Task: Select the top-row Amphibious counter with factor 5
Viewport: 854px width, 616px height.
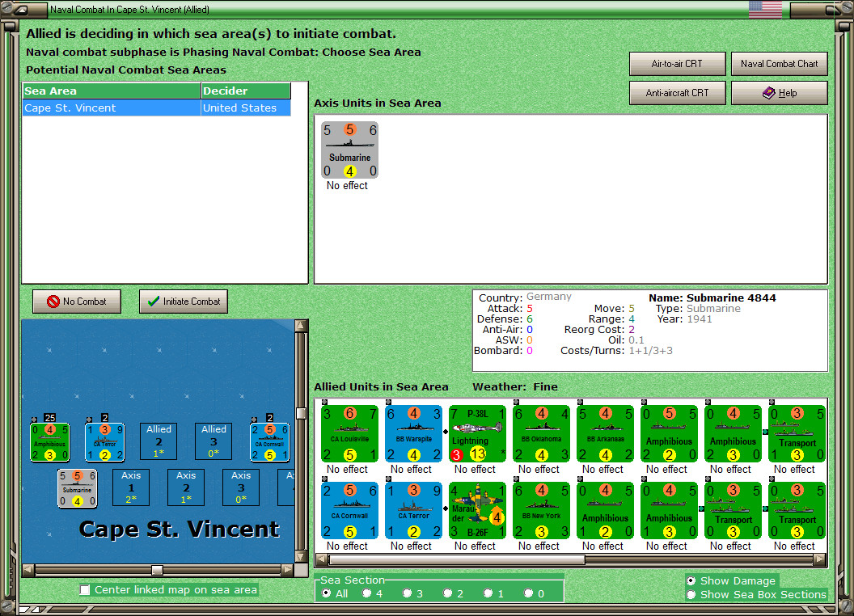Action: (669, 433)
